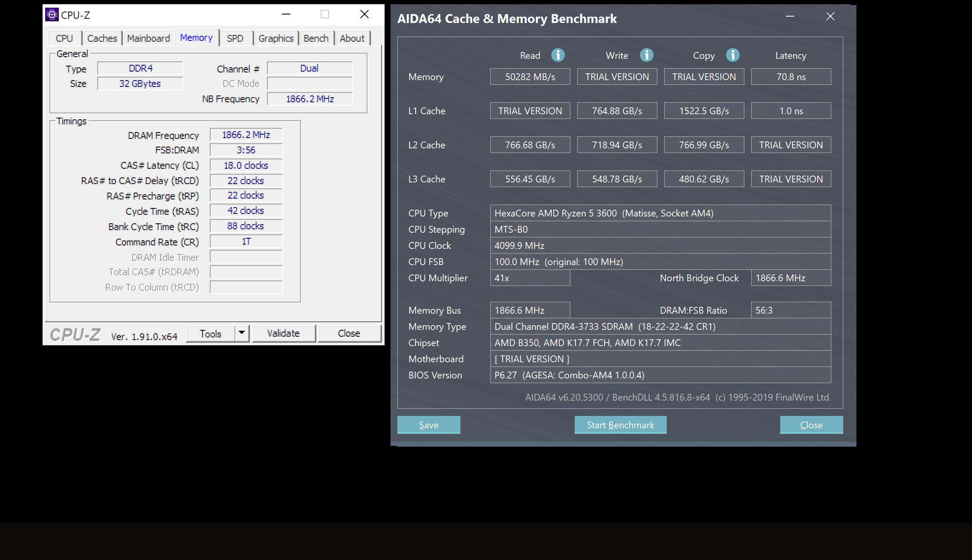This screenshot has height=560, width=972.
Task: Click the CPU-Z About tab
Action: click(352, 38)
